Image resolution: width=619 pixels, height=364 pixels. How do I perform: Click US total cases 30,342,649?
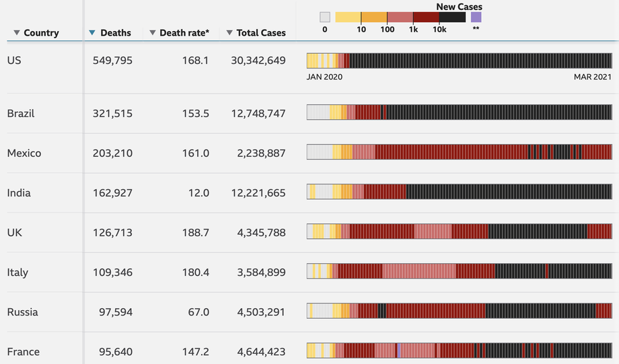tap(258, 61)
